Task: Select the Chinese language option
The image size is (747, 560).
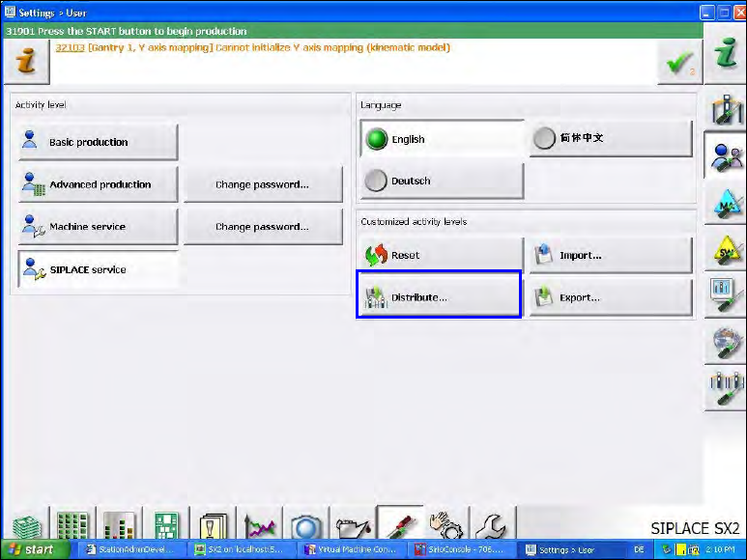Action: (x=611, y=138)
